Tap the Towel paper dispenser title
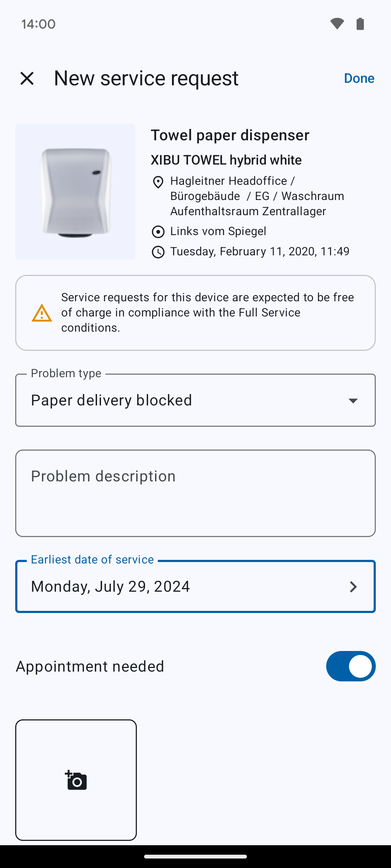This screenshot has height=868, width=391. [230, 135]
